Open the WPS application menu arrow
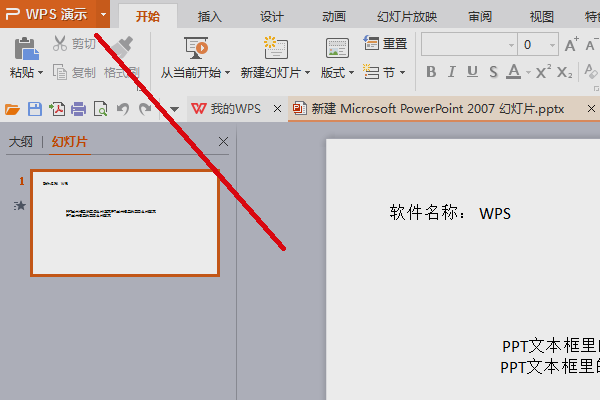 click(x=103, y=15)
